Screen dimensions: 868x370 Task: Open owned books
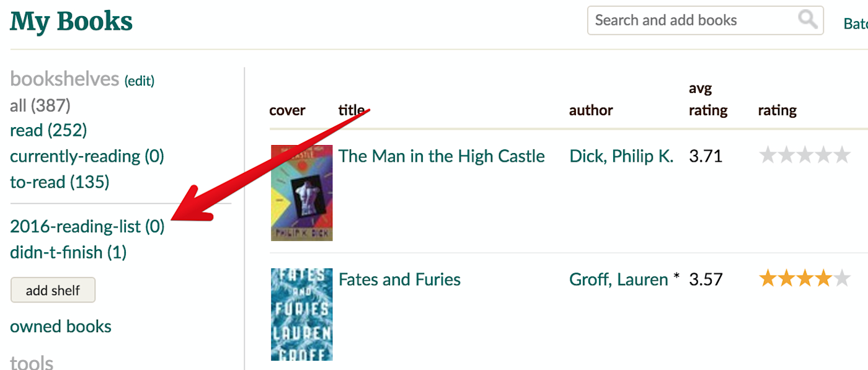point(61,327)
